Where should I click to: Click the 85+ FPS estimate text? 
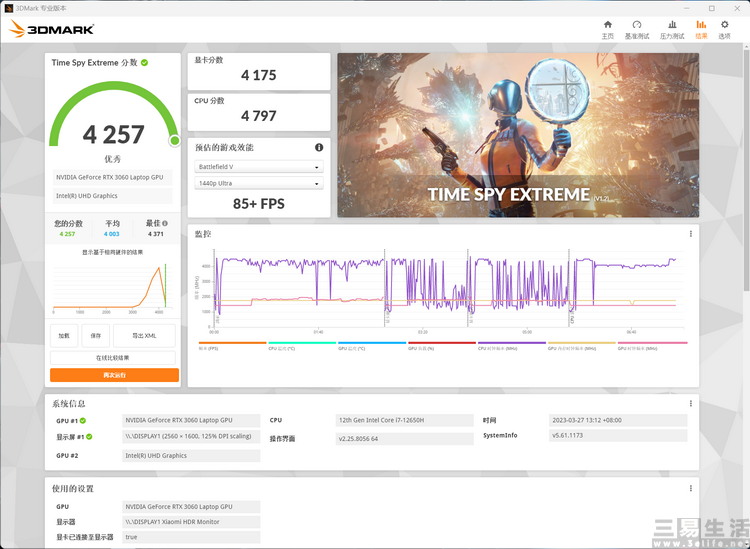tap(259, 204)
